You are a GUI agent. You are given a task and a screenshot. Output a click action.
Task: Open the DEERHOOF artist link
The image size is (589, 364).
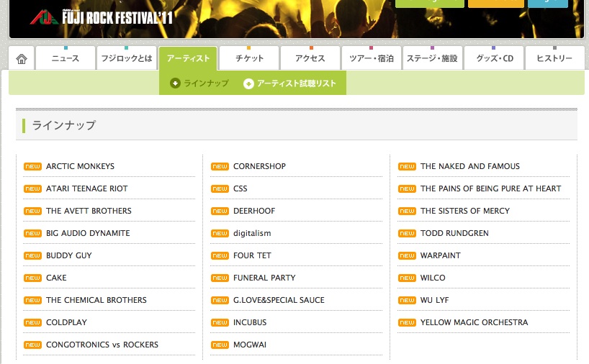(x=254, y=211)
